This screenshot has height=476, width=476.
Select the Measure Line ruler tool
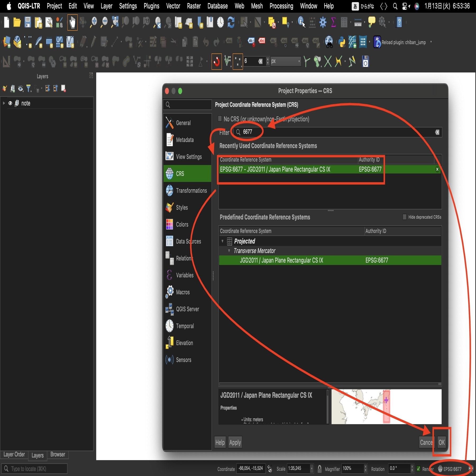358,23
